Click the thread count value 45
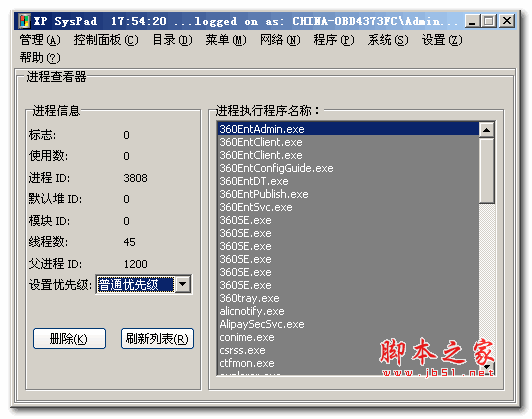The height and width of the screenshot is (419, 532). [x=129, y=242]
